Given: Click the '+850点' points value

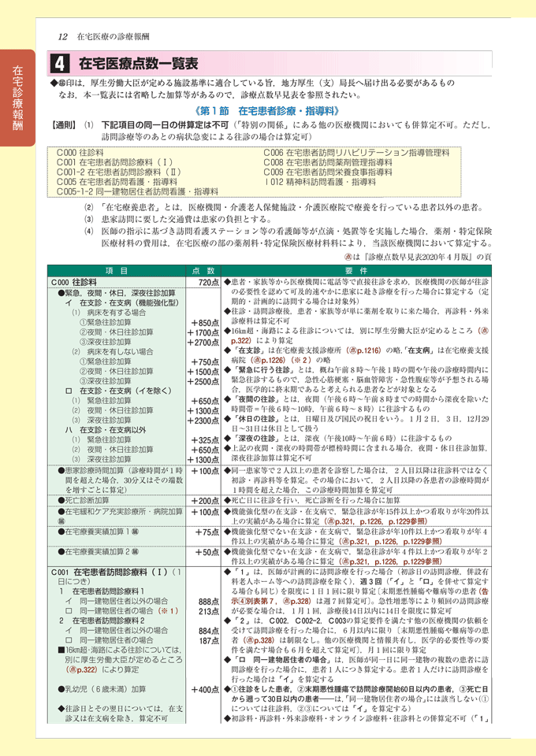Looking at the screenshot, I should pyautogui.click(x=205, y=323).
